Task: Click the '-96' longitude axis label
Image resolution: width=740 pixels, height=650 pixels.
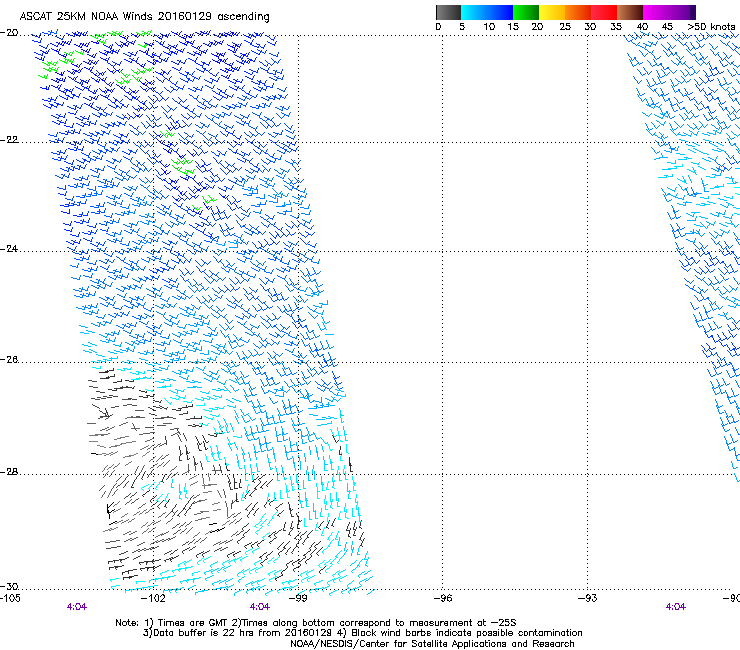Action: pyautogui.click(x=443, y=598)
